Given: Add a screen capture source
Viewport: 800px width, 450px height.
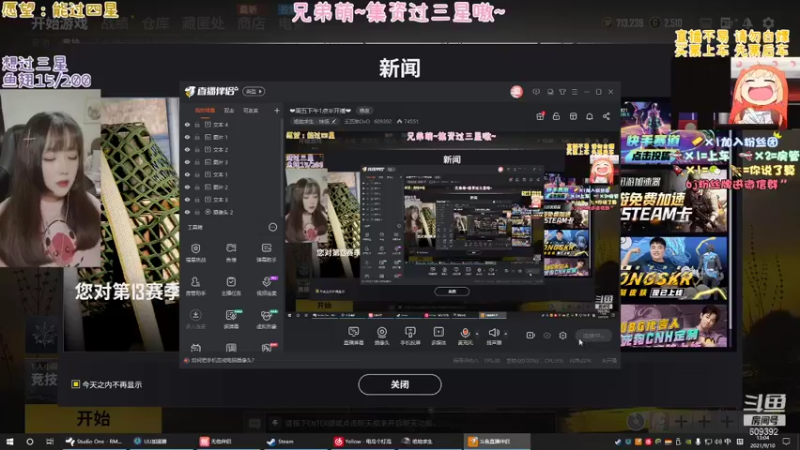Looking at the screenshot, I should tap(353, 336).
